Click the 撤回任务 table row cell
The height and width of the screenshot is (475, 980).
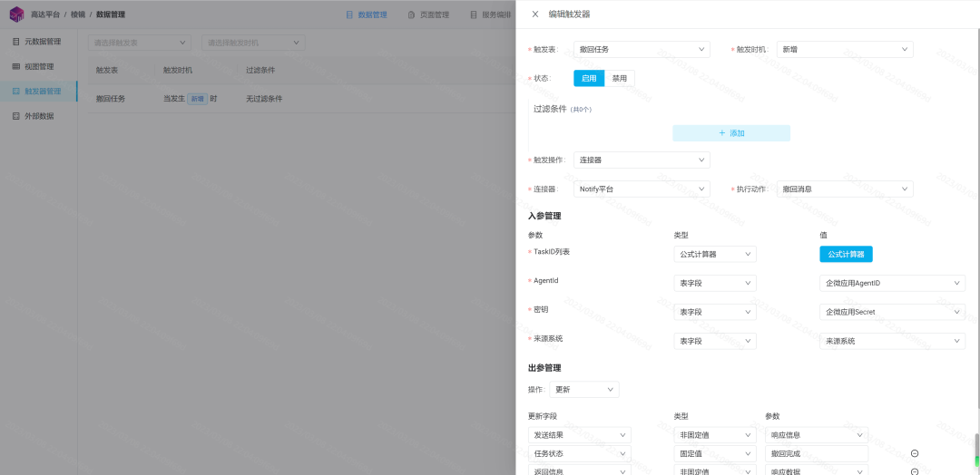(x=111, y=99)
